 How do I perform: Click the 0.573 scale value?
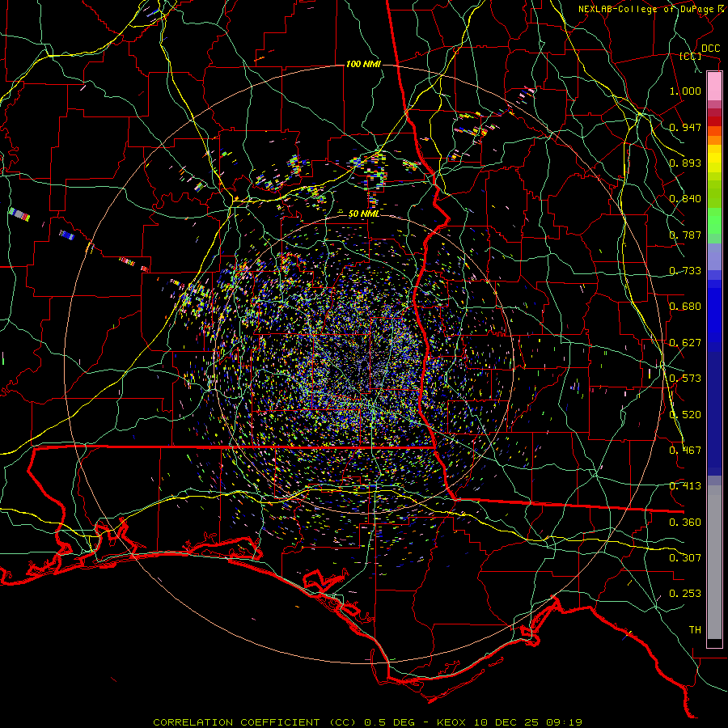tap(685, 379)
